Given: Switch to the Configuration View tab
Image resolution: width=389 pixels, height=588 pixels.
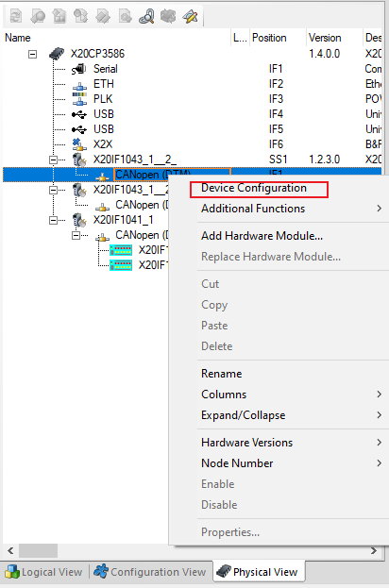Looking at the screenshot, I should tap(150, 572).
